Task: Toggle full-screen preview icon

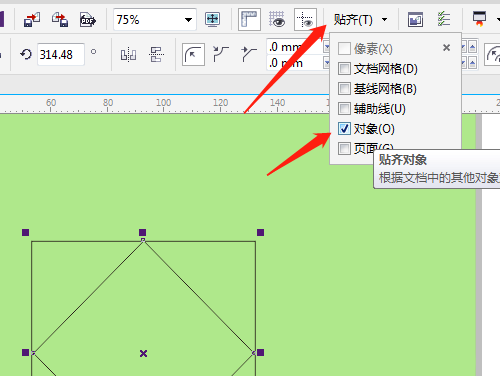Action: 212,20
